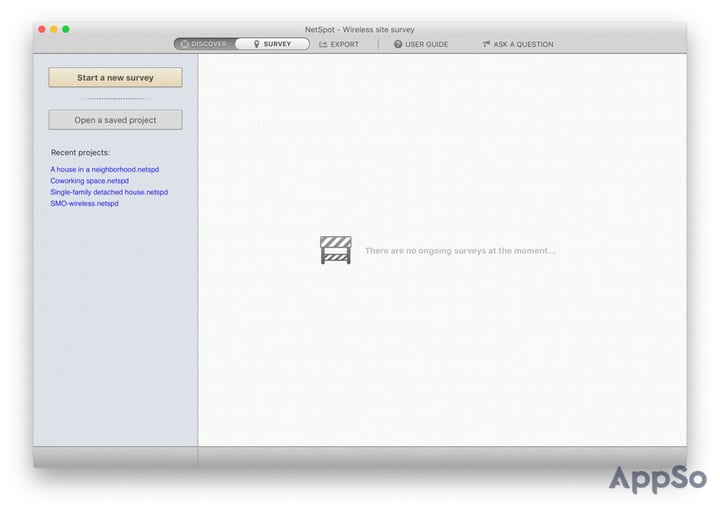Click the no ongoing surveys message
Viewport: 720px width, 512px height.
[x=460, y=251]
